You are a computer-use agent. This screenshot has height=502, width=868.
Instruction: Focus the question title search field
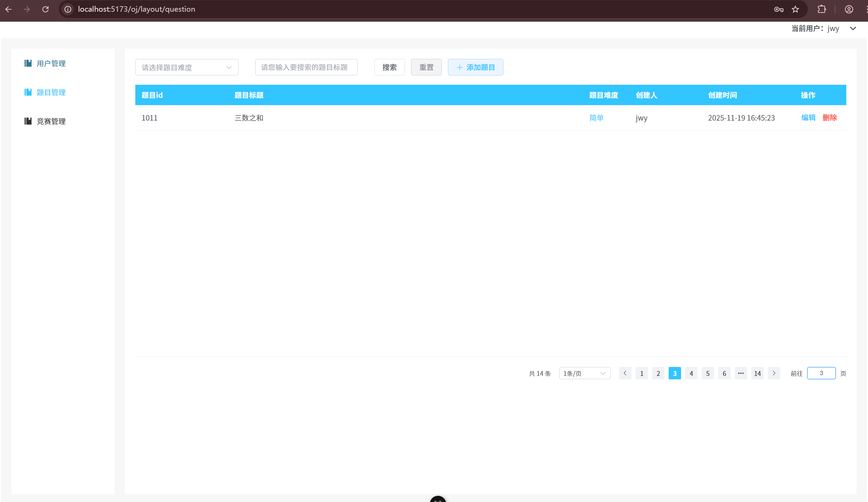(x=306, y=67)
